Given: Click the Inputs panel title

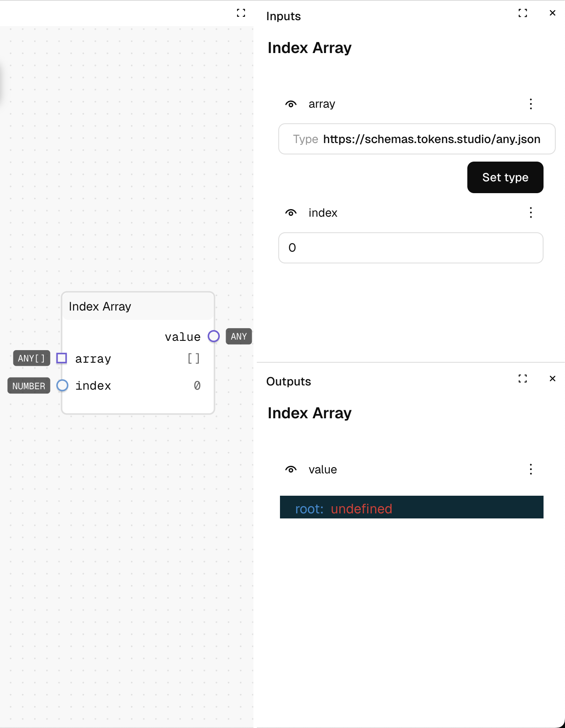Looking at the screenshot, I should click(283, 16).
